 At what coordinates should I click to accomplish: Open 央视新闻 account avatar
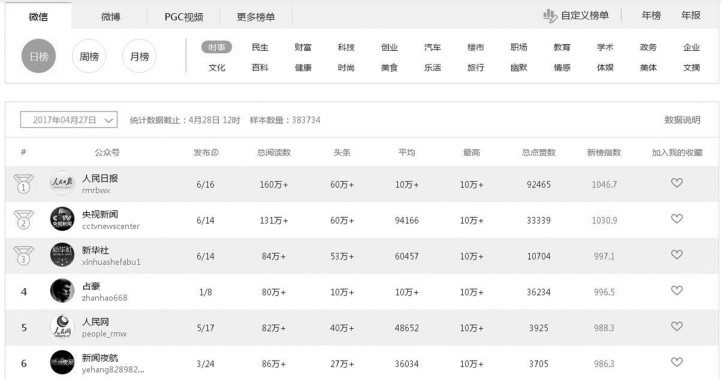[x=62, y=219]
